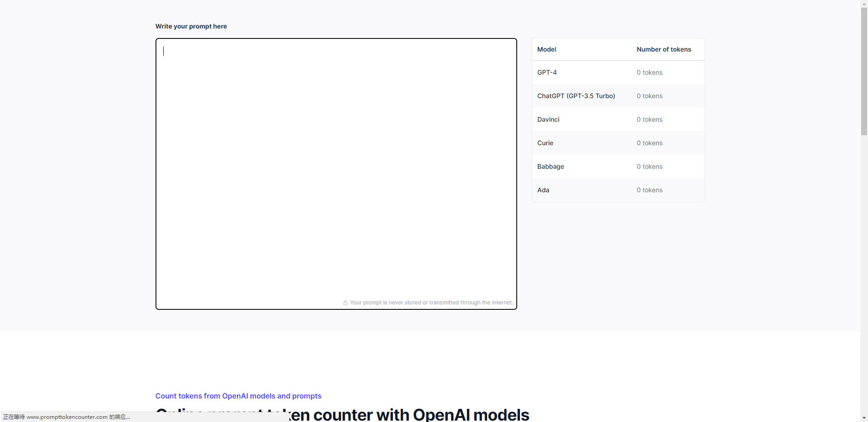
Task: Click inside the prompt text area
Action: tap(336, 172)
